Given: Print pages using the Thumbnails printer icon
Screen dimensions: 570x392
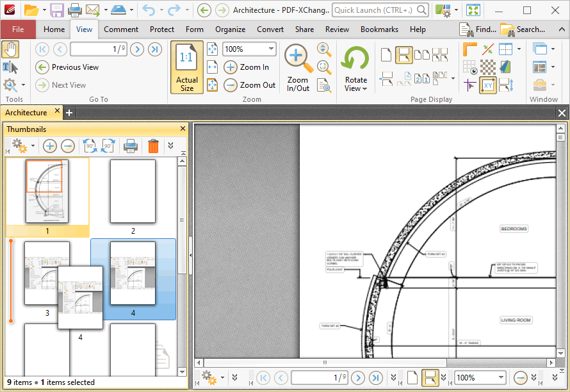Looking at the screenshot, I should coord(131,146).
